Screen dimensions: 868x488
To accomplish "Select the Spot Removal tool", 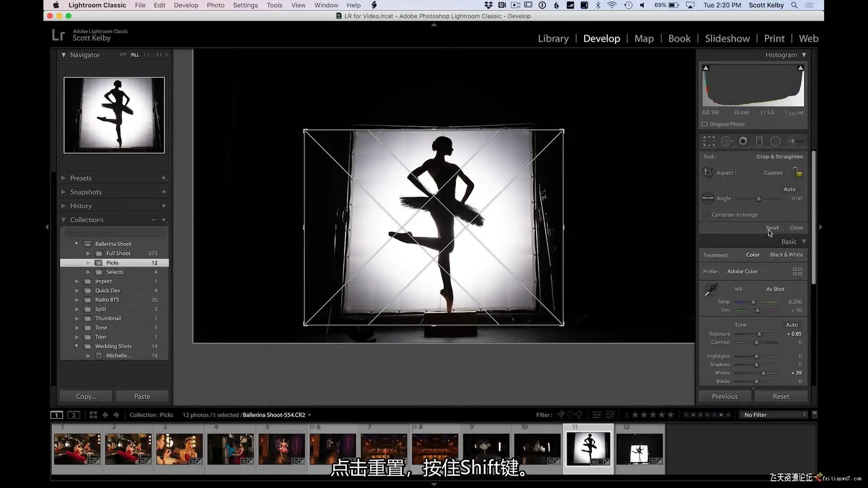I will 726,141.
